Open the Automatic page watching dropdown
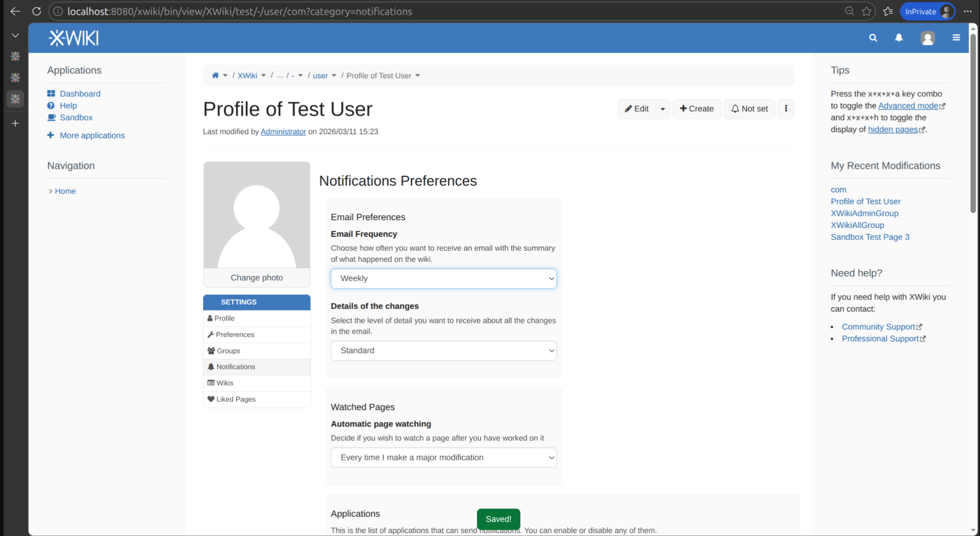This screenshot has height=536, width=980. pos(443,457)
